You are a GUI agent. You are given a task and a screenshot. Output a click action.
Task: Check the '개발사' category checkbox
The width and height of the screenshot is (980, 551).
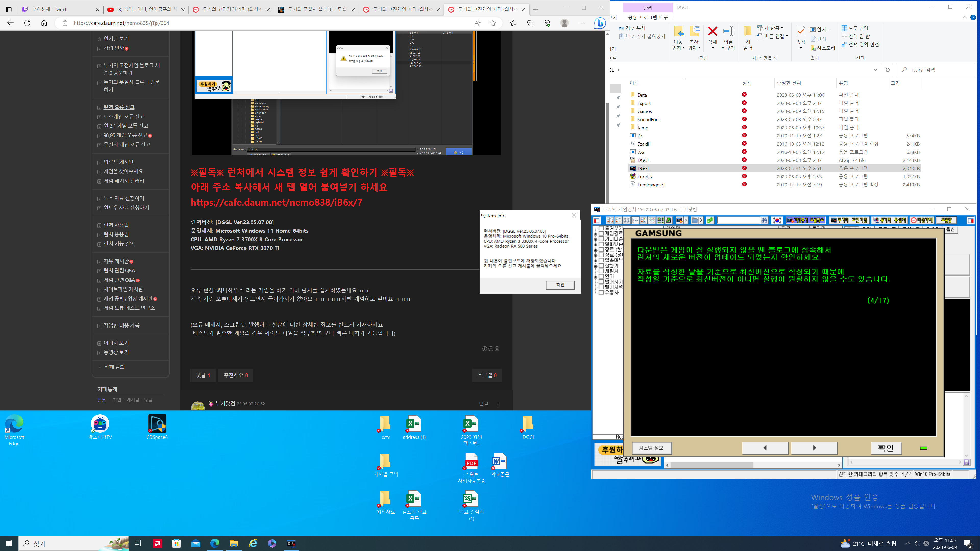pyautogui.click(x=602, y=271)
